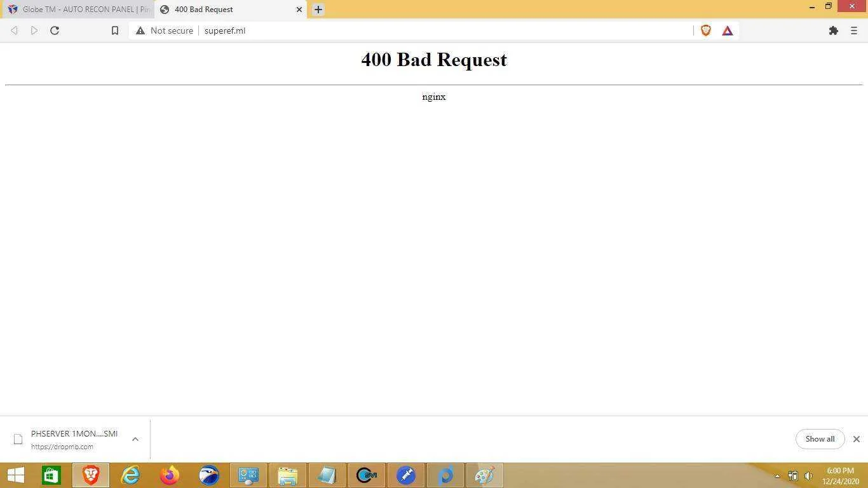Image resolution: width=868 pixels, height=488 pixels.
Task: Launch Firefox from the taskbar
Action: (x=170, y=475)
